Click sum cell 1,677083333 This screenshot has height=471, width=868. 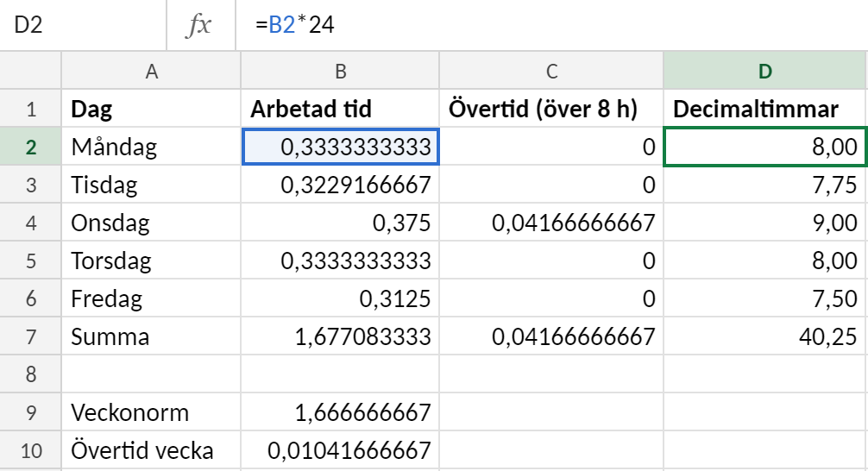click(341, 336)
